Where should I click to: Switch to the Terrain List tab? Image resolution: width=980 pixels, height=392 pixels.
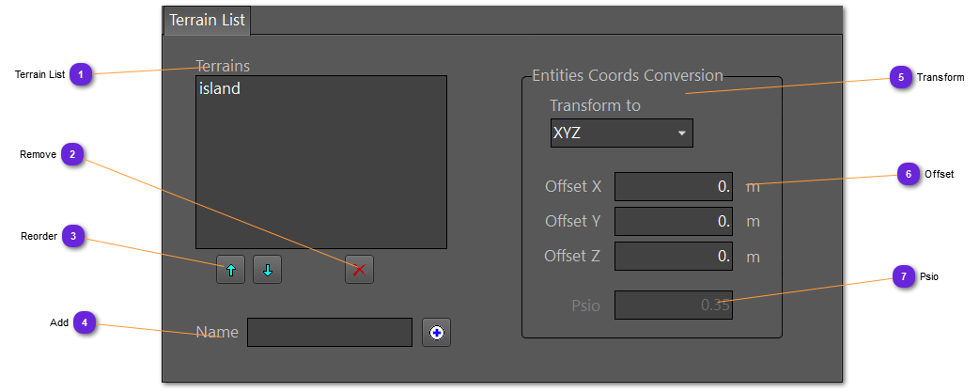click(207, 20)
